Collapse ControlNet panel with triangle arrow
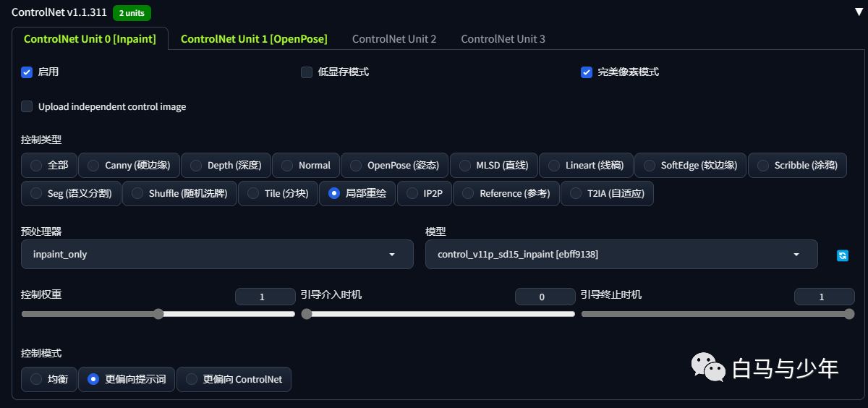 [x=859, y=12]
